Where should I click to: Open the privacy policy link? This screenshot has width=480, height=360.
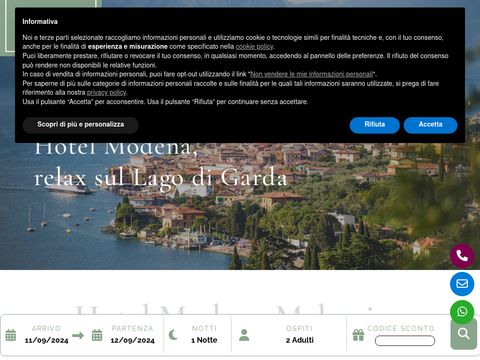click(x=106, y=93)
